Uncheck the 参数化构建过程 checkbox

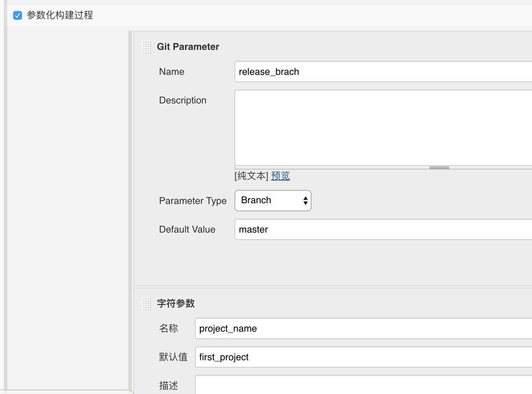tap(18, 15)
